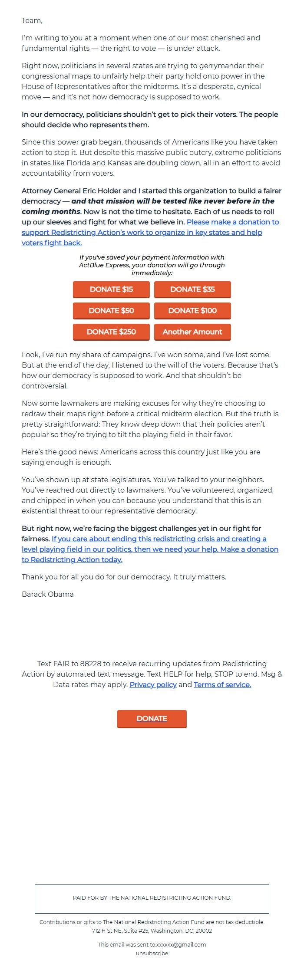Click the DONATE $15 button
The height and width of the screenshot is (980, 304).
pos(111,289)
